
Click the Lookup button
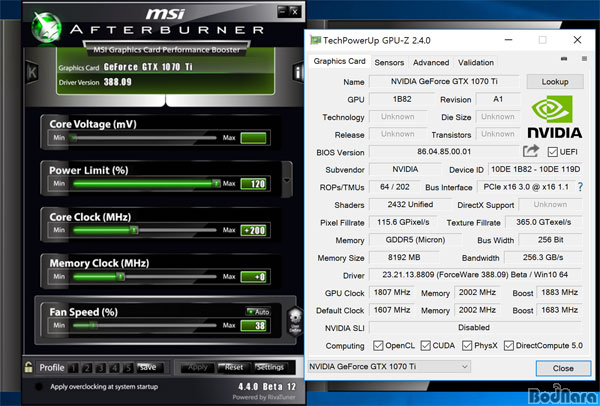click(555, 82)
